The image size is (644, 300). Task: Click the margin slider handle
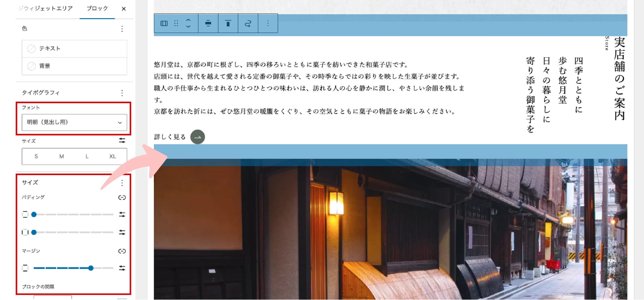pyautogui.click(x=91, y=268)
